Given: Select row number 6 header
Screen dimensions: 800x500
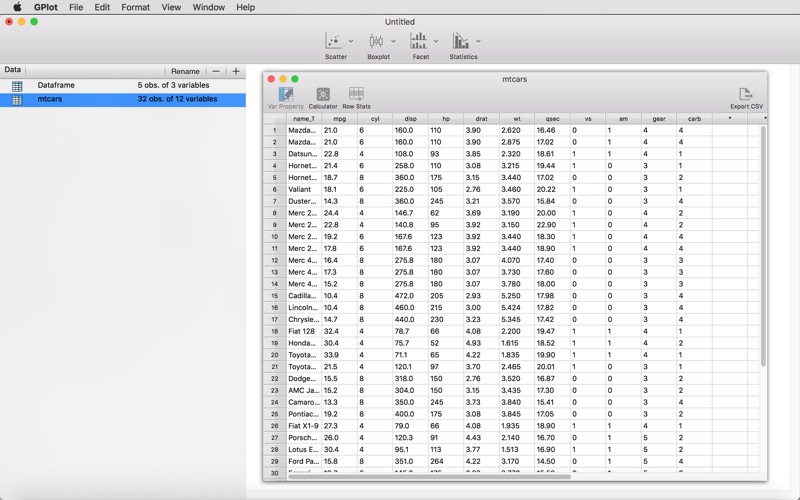Looking at the screenshot, I should click(274, 189).
